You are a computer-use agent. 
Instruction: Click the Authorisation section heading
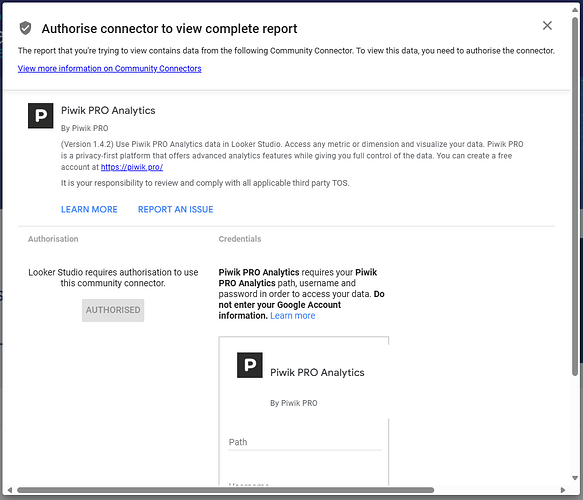point(53,239)
